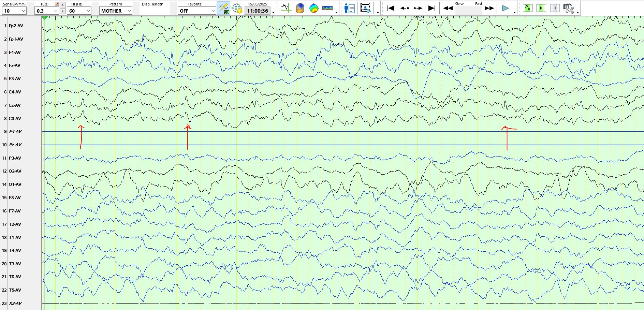Select the F7-AV channel label
Viewport: 644px width, 310px height.
(x=15, y=211)
